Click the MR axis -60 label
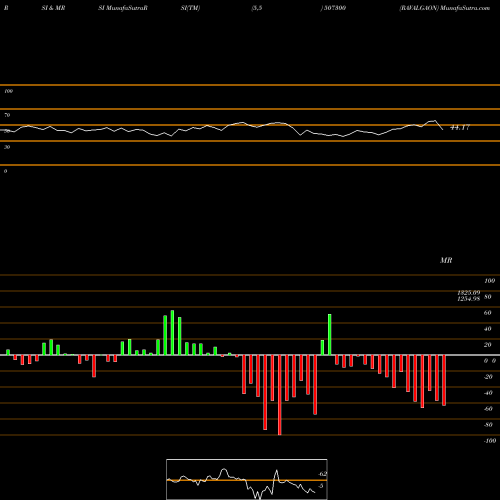 [x=488, y=409]
